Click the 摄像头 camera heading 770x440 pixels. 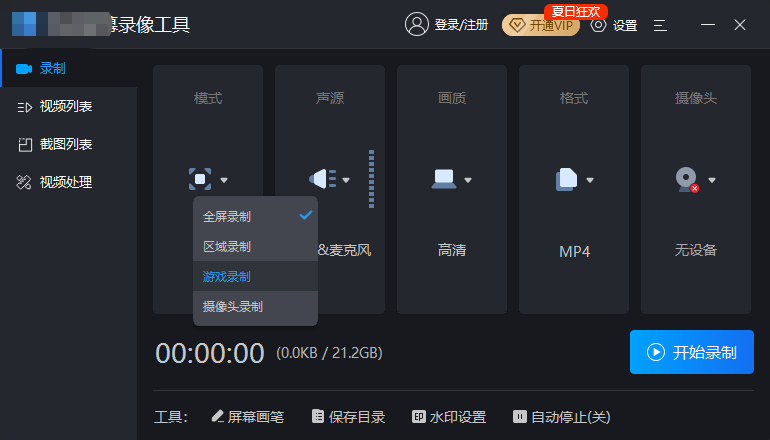point(696,98)
